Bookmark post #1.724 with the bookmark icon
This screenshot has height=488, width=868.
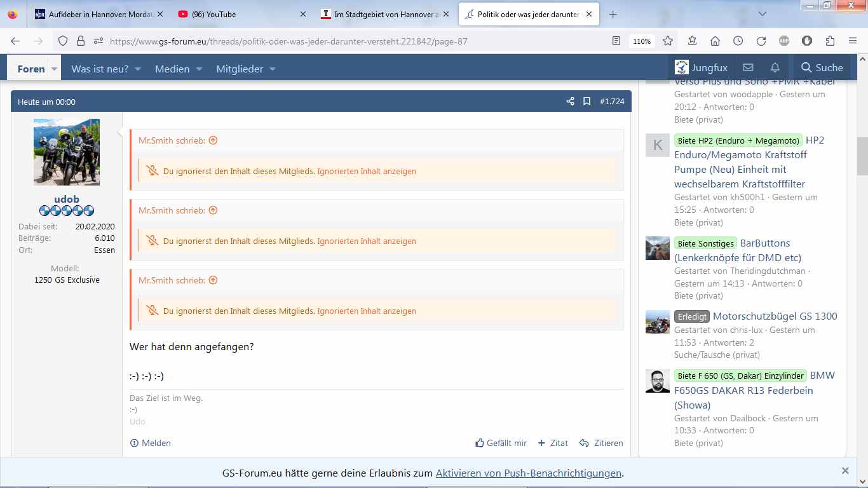(x=587, y=102)
